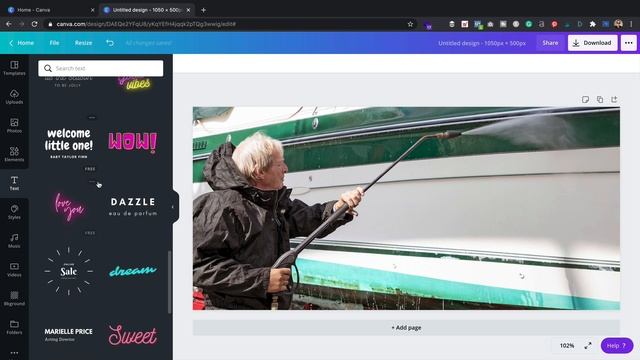Open the Videos sidebar panel
Viewport: 640px width, 360px height.
[x=14, y=269]
